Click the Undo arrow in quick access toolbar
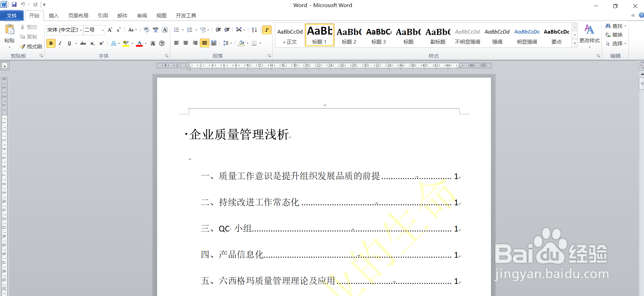 click(x=23, y=5)
